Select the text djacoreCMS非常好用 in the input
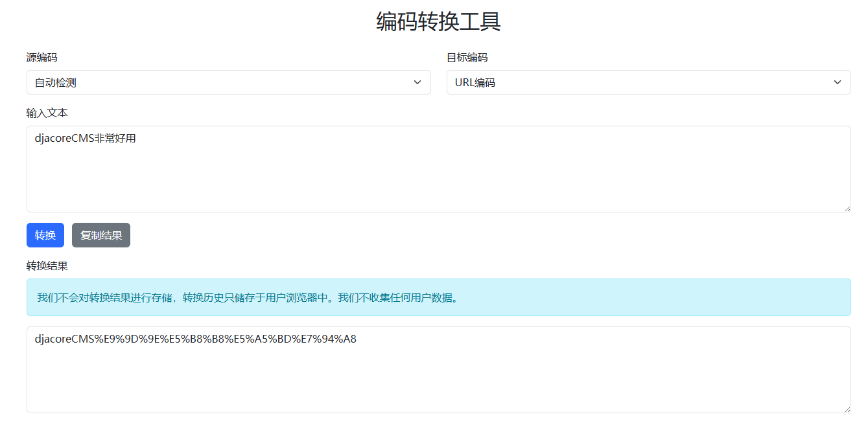The image size is (868, 421). pos(84,138)
